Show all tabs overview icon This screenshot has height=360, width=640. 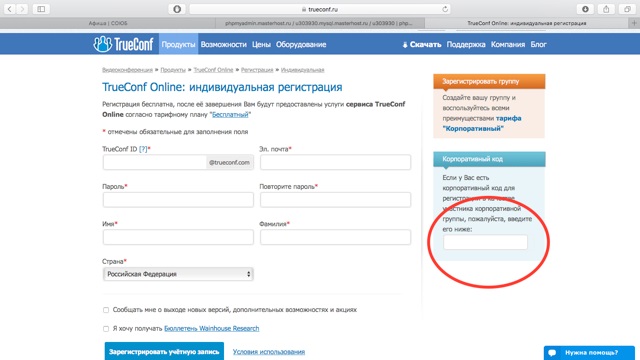pyautogui.click(x=627, y=9)
